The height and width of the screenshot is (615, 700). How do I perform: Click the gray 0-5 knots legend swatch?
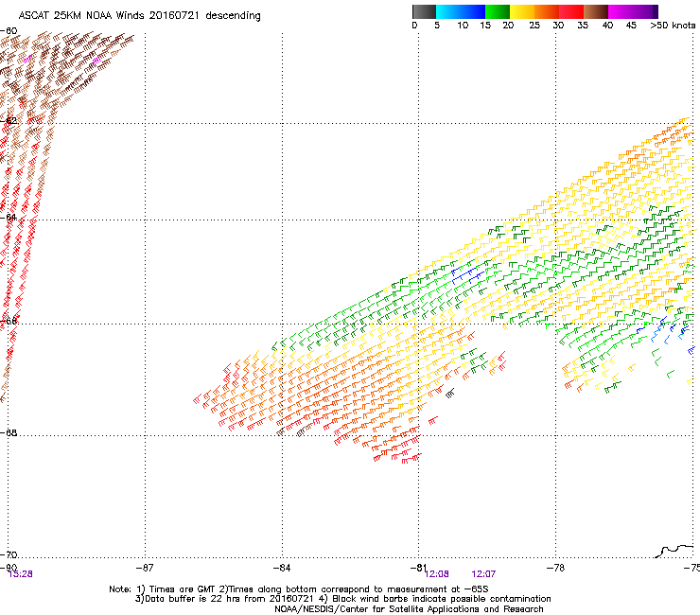click(x=424, y=11)
